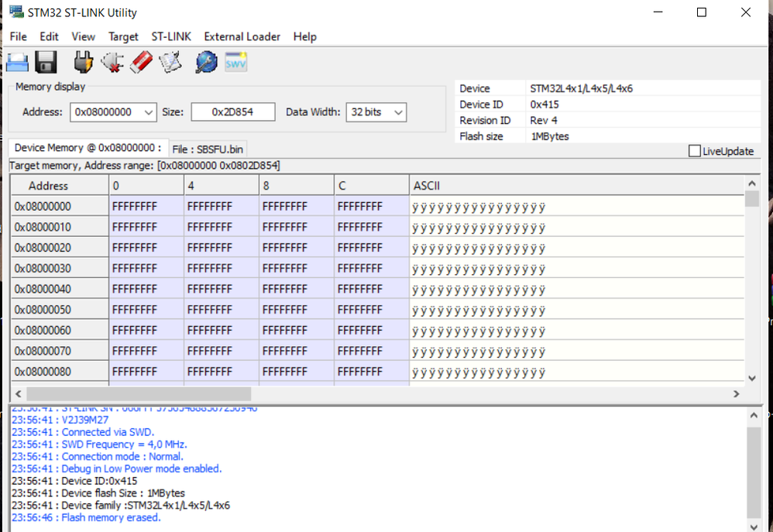Click log line 'V2J39M27'
This screenshot has width=773, height=532.
pos(60,420)
